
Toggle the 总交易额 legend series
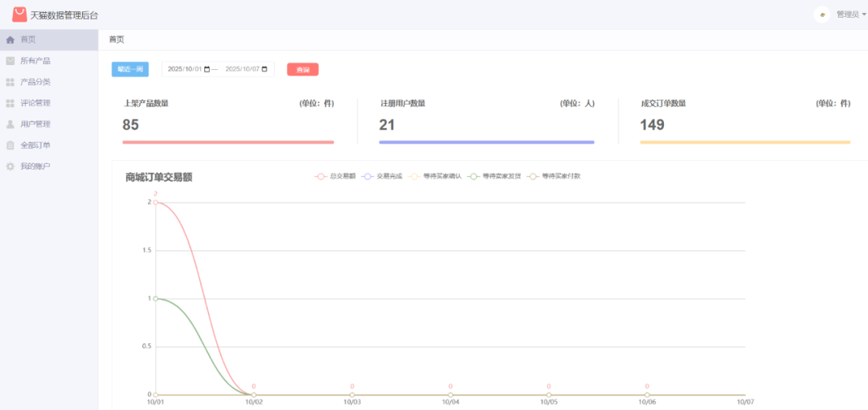coord(335,176)
